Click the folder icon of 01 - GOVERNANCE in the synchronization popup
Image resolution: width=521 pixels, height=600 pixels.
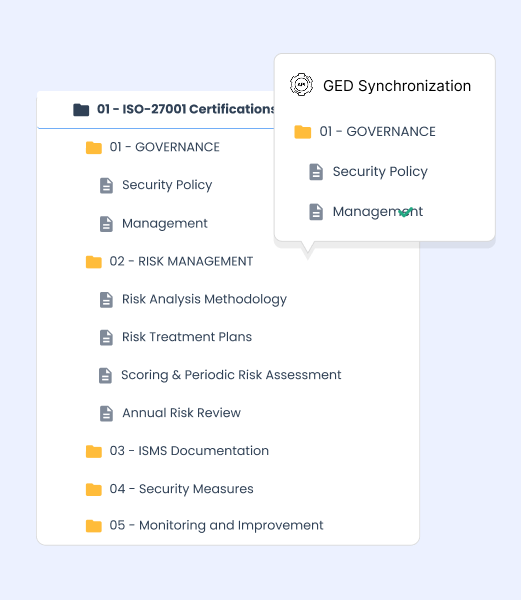tap(303, 132)
